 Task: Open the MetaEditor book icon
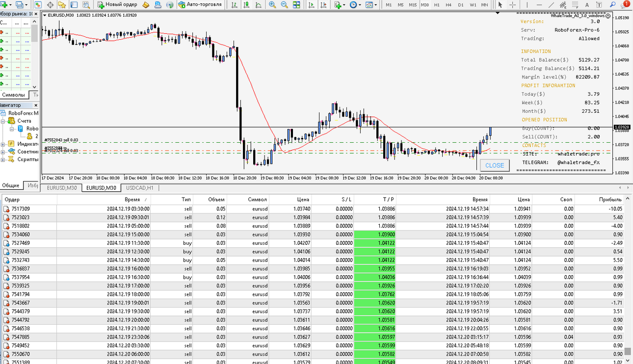coord(146,5)
